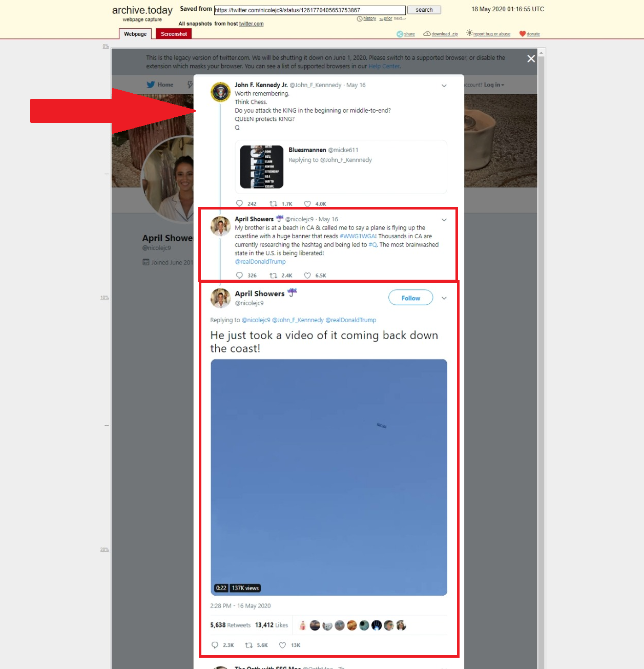Click the share icon in archive toolbar
644x669 pixels.
(x=400, y=34)
